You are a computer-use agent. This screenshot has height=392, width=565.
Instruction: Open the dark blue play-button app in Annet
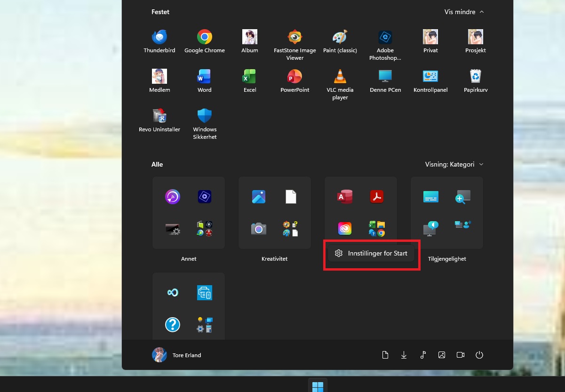point(205,196)
